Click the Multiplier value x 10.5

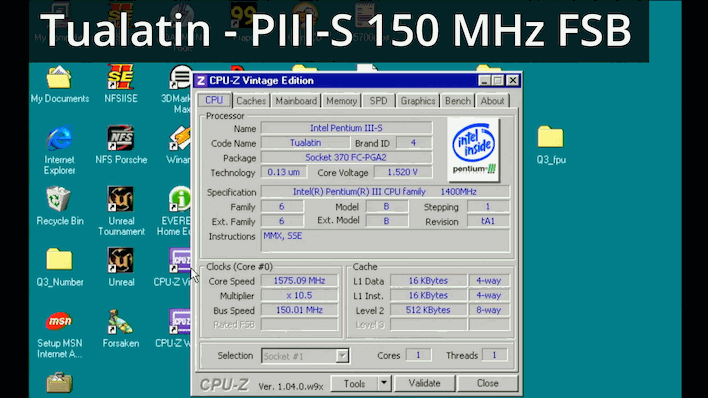pos(299,295)
